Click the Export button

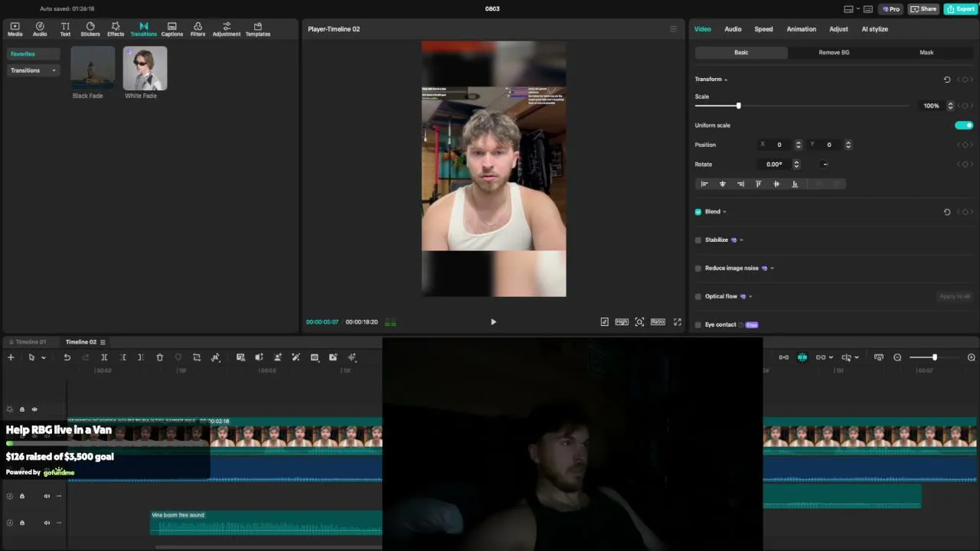pyautogui.click(x=960, y=9)
